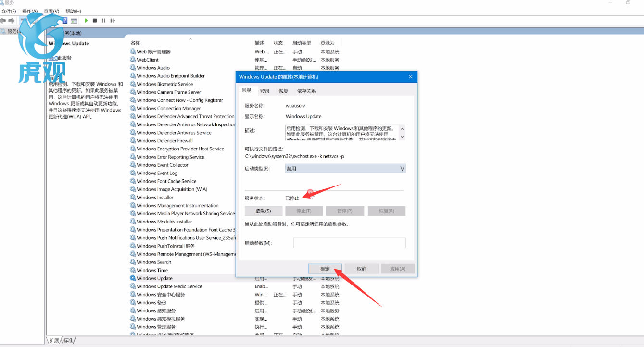Switch to the 恢复 tab in properties dialog

(283, 91)
